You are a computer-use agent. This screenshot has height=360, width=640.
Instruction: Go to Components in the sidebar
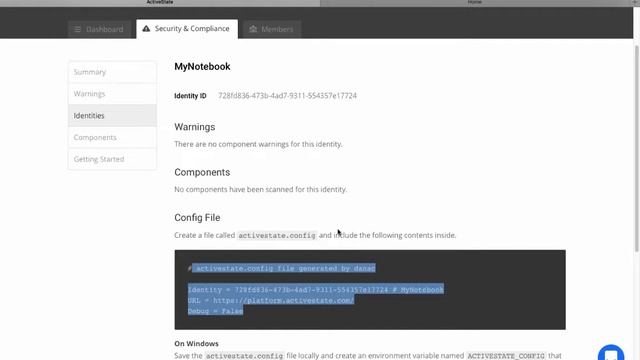[112, 138]
